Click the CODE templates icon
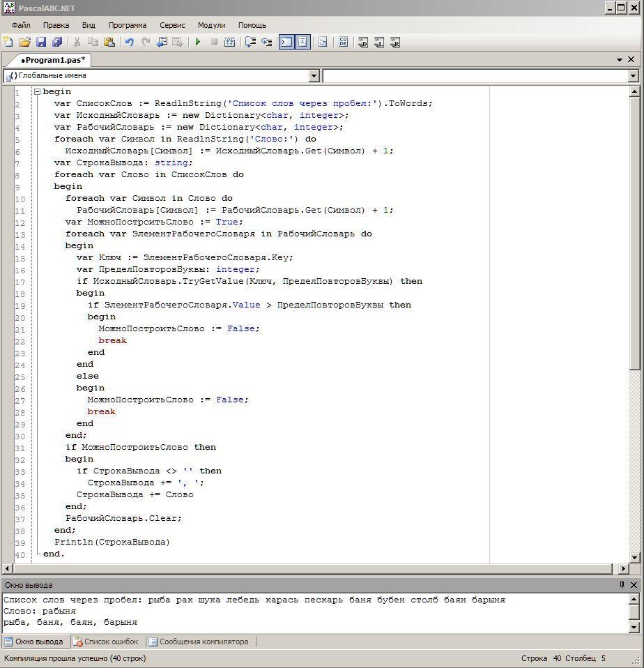644x668 pixels. coord(344,42)
